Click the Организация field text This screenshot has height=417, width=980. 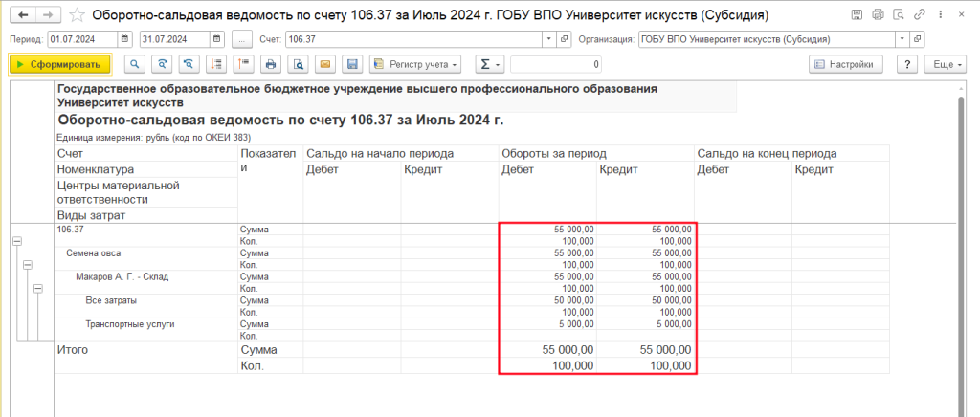point(767,39)
